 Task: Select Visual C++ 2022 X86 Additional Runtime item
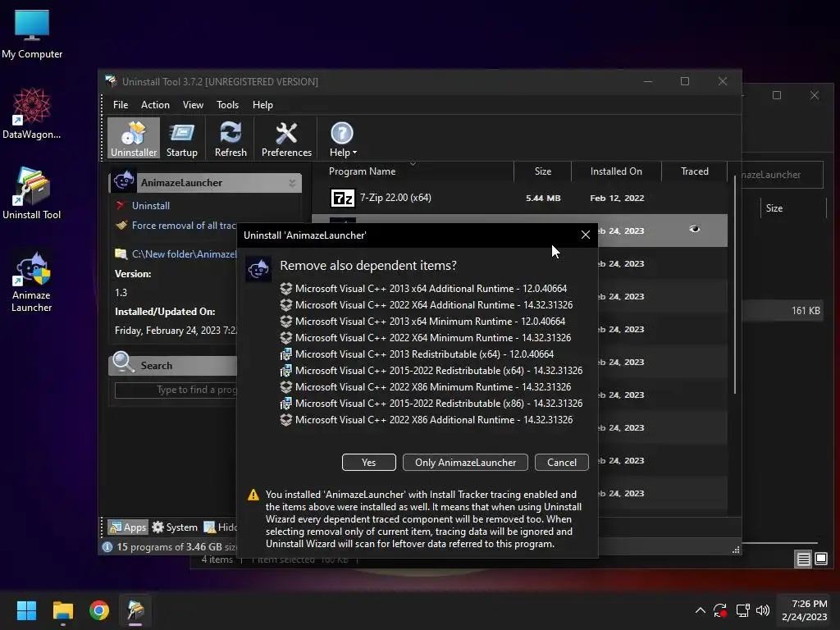tap(427, 420)
